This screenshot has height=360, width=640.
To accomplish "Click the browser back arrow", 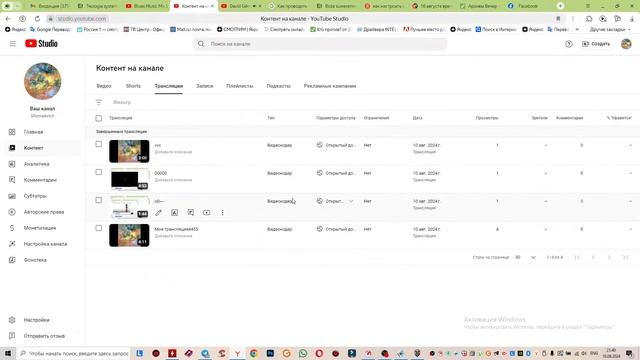I will (8, 19).
